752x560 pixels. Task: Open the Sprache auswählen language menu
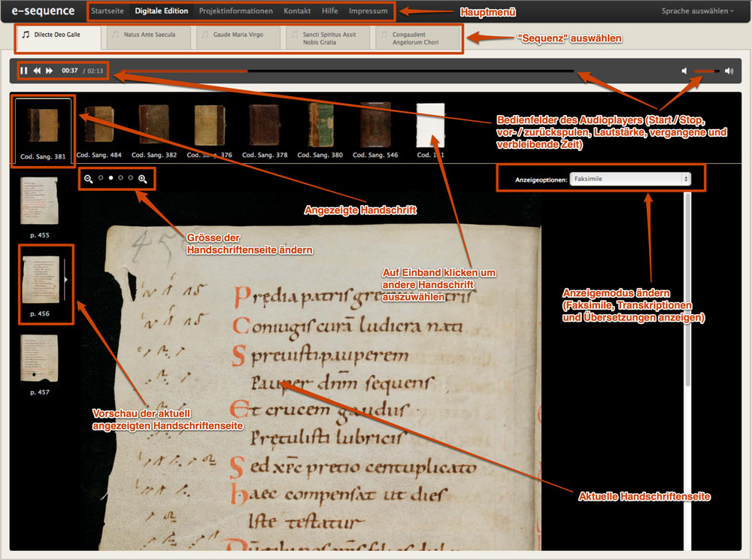(x=697, y=11)
